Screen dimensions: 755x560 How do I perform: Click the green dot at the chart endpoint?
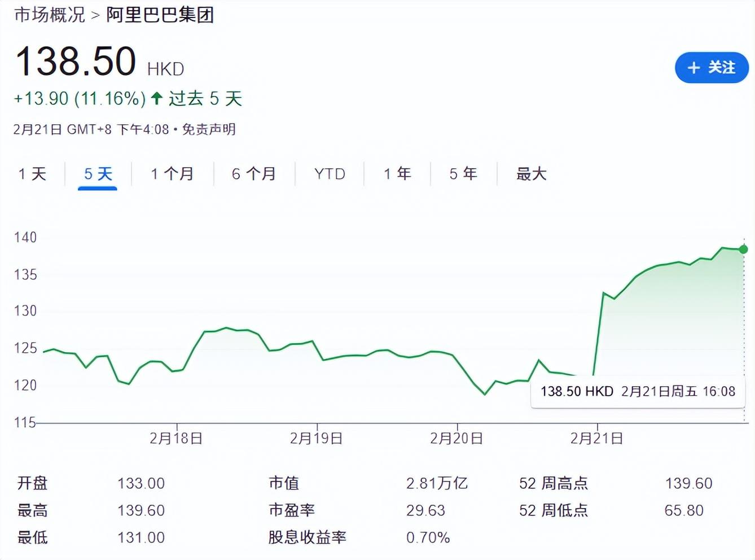point(743,250)
